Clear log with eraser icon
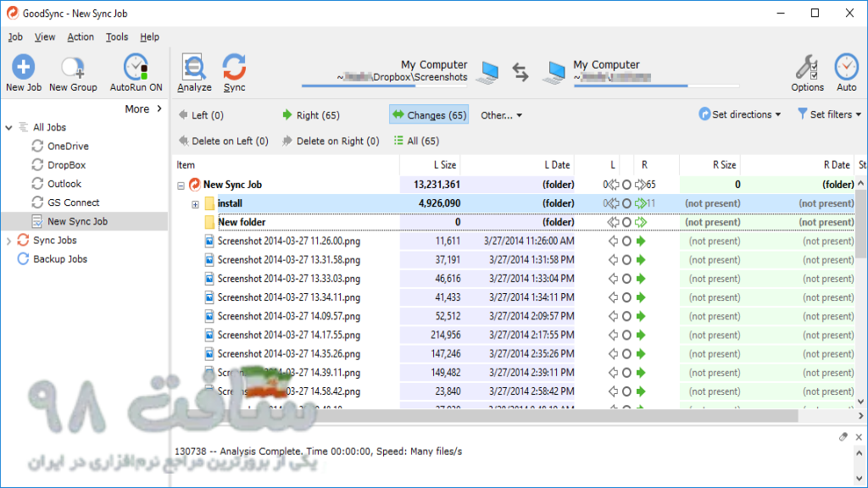This screenshot has width=868, height=488. [x=843, y=437]
